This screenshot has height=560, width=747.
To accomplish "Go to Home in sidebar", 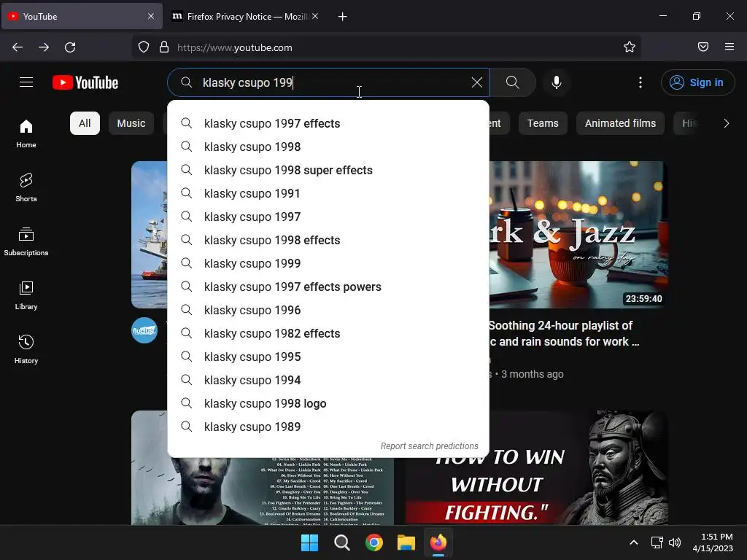I will pyautogui.click(x=26, y=134).
